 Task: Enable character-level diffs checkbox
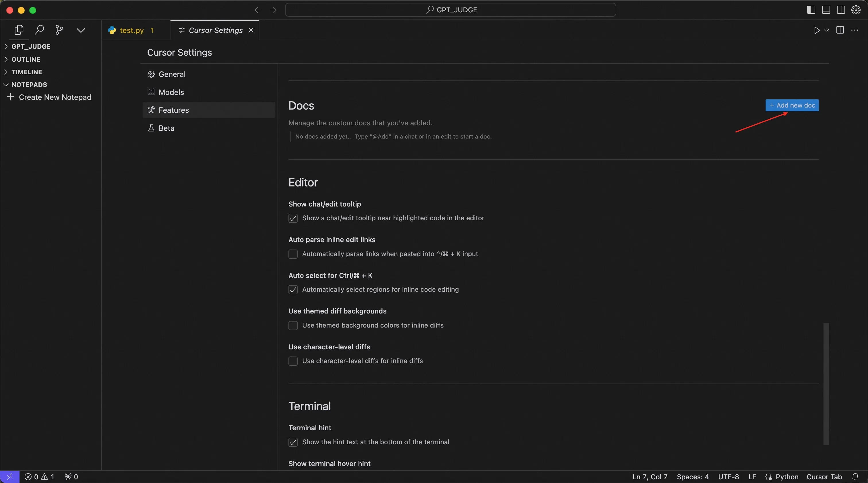[293, 361]
